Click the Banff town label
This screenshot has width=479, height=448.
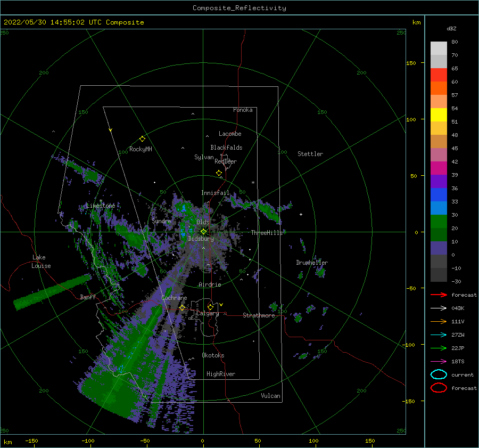tap(88, 297)
